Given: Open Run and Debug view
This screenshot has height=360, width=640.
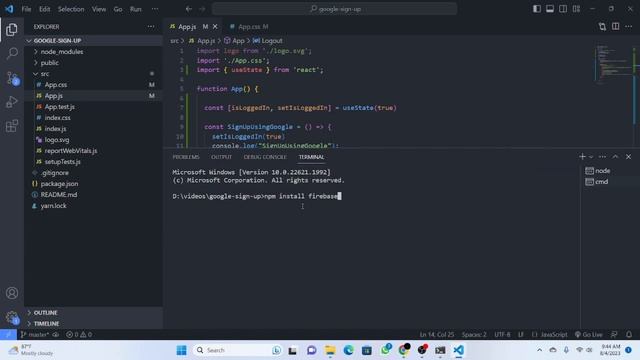Looking at the screenshot, I should [12, 102].
